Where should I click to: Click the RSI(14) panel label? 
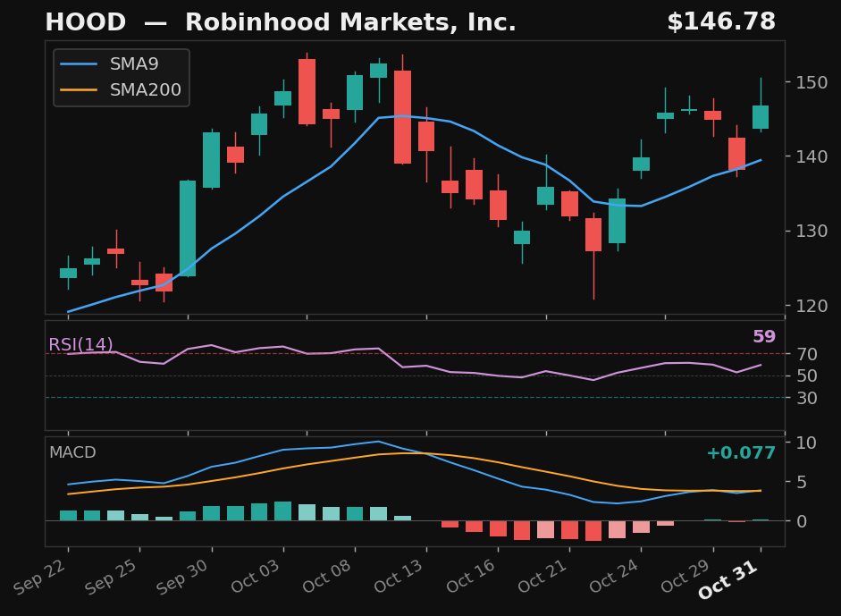tap(80, 344)
